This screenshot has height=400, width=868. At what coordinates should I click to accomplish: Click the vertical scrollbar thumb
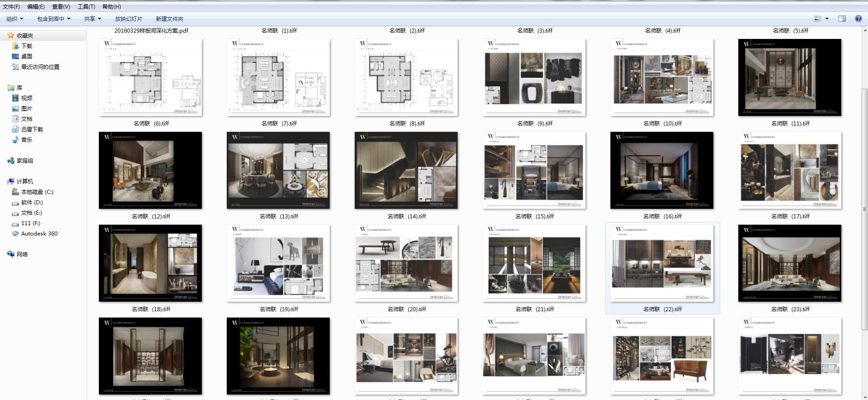(x=864, y=209)
